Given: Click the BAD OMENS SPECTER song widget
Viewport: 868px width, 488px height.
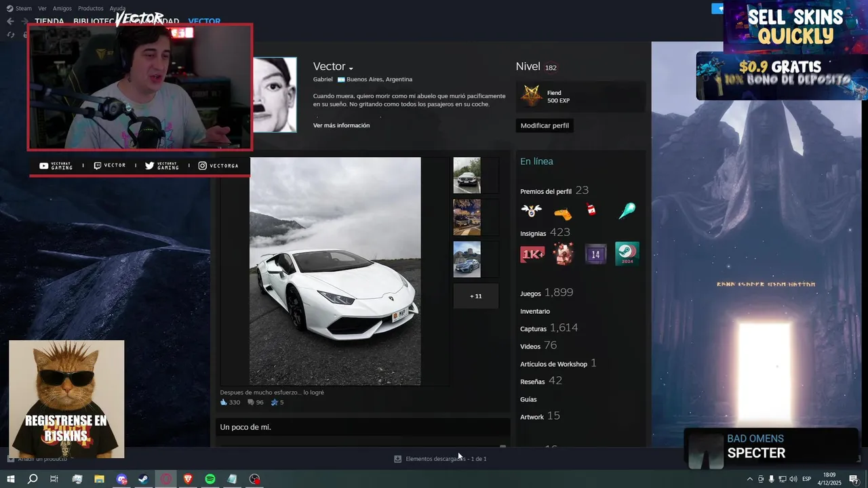Looking at the screenshot, I should [771, 448].
